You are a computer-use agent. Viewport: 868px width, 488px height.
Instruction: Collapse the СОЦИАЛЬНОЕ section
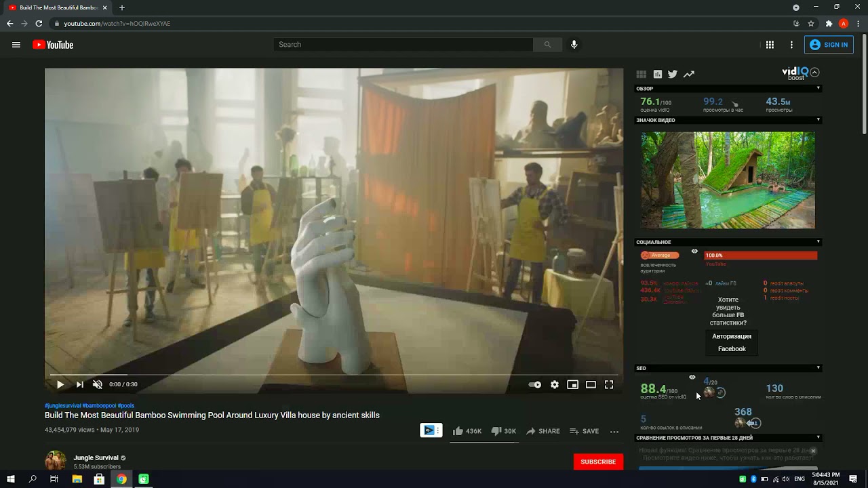pyautogui.click(x=818, y=242)
